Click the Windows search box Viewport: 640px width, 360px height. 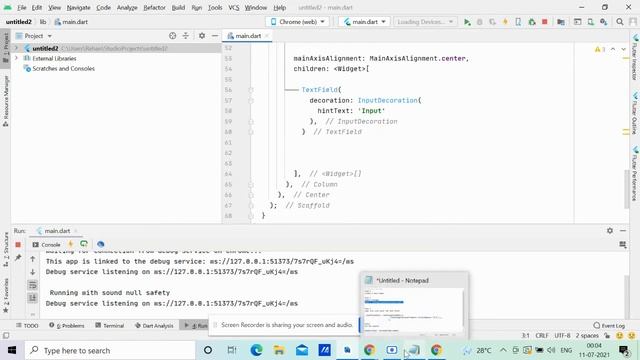(110, 350)
